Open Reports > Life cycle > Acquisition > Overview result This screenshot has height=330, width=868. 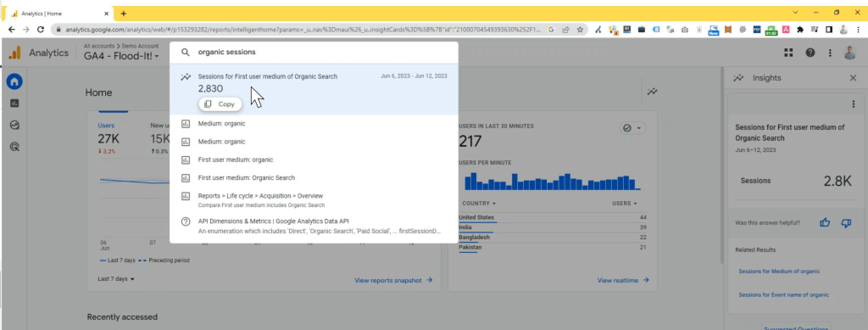pos(314,200)
